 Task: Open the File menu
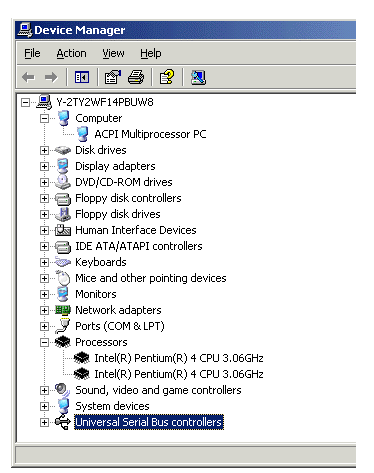click(x=32, y=53)
